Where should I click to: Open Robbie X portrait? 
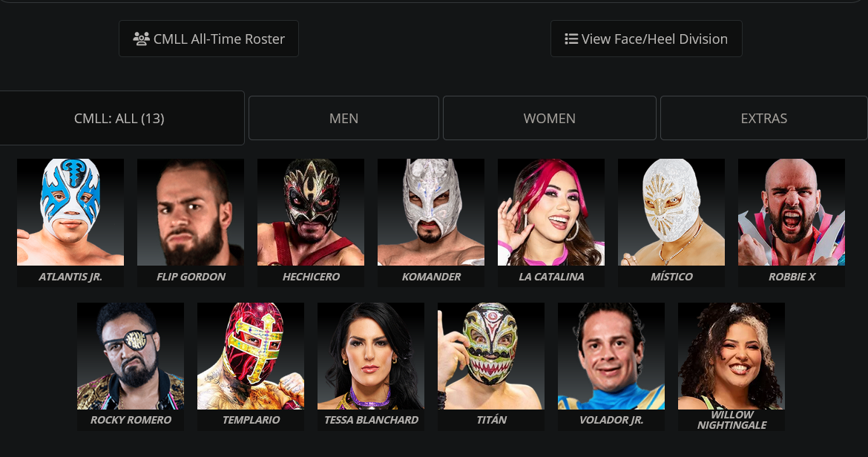[x=791, y=212]
